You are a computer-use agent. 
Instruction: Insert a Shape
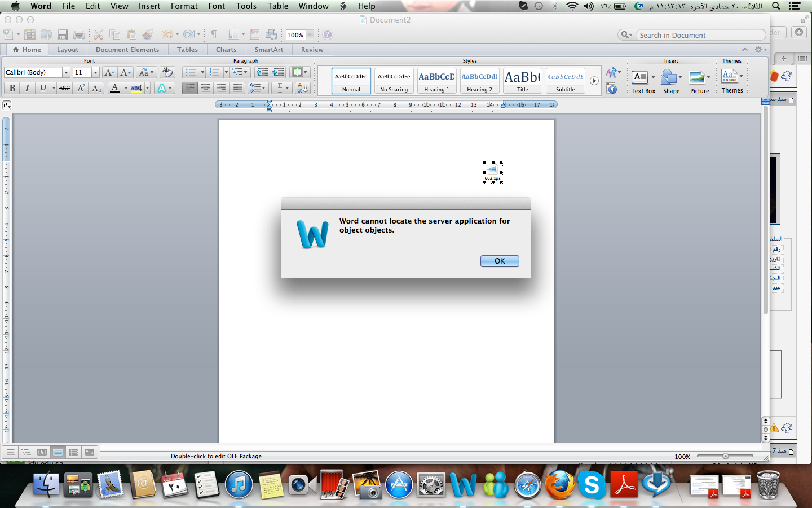(671, 82)
